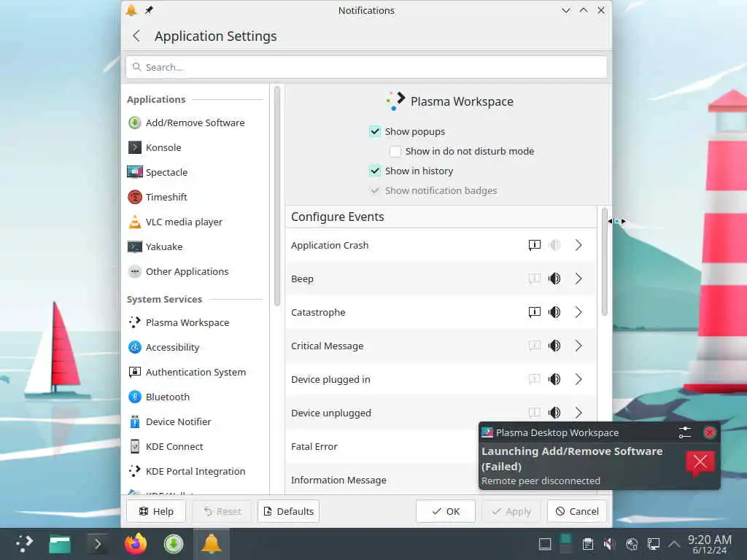Toggle sound icon for Device unplugged

click(x=554, y=413)
